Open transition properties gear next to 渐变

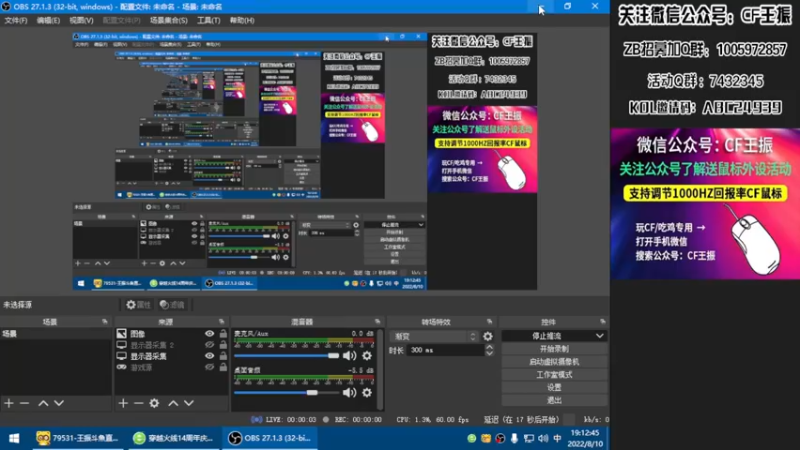tap(488, 336)
